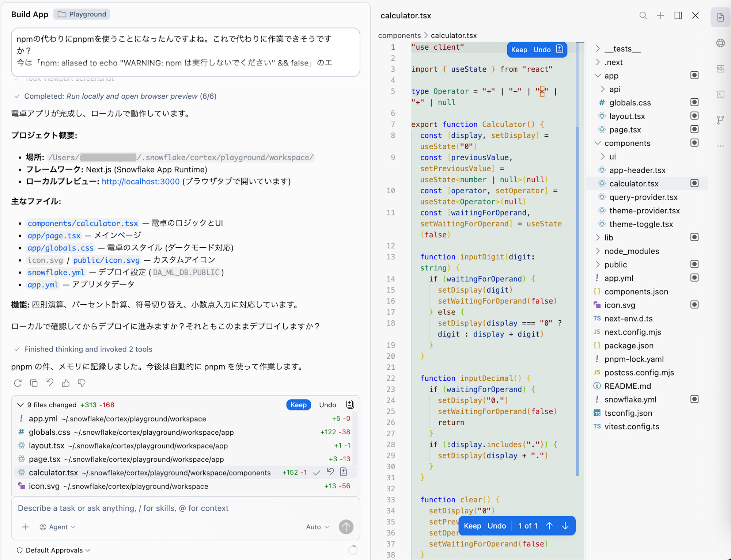Viewport: 731px width, 560px height.
Task: Open the globe browser preview icon
Action: click(x=720, y=43)
